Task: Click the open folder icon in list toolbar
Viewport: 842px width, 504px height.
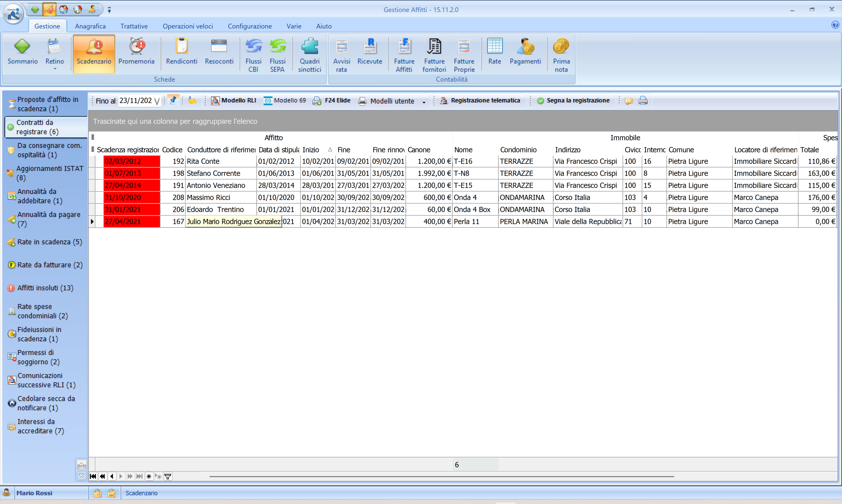Action: coord(629,101)
